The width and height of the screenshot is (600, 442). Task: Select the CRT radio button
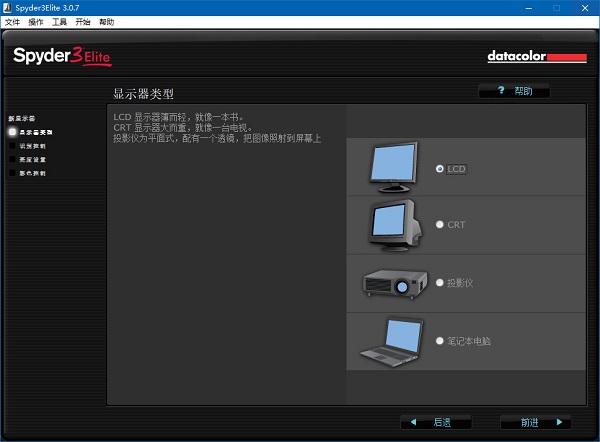point(440,224)
